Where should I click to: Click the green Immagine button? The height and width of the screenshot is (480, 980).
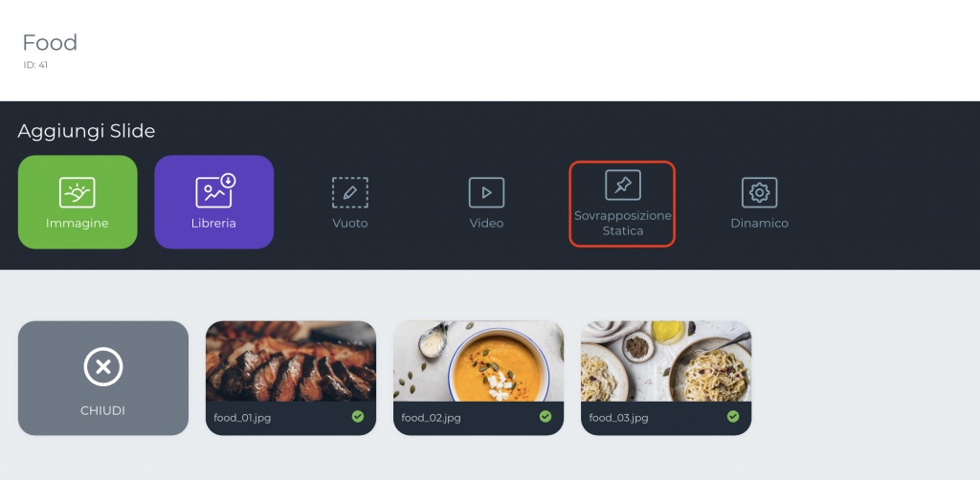tap(78, 203)
